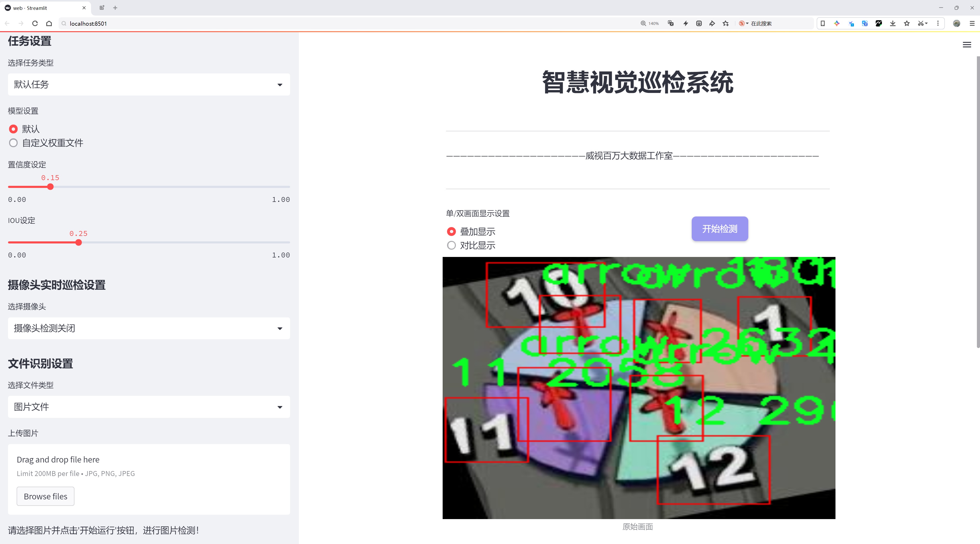Click the 摄像头实时巡检设置 heading

[57, 285]
